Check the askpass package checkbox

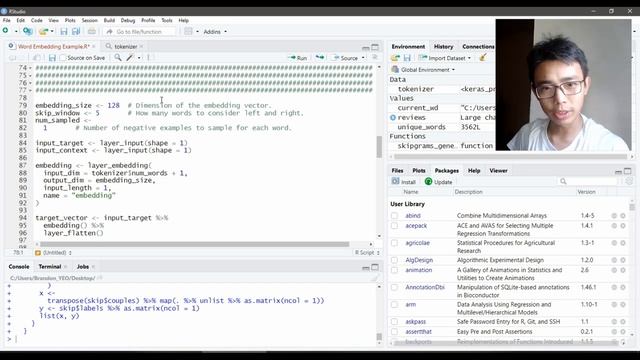pos(394,322)
